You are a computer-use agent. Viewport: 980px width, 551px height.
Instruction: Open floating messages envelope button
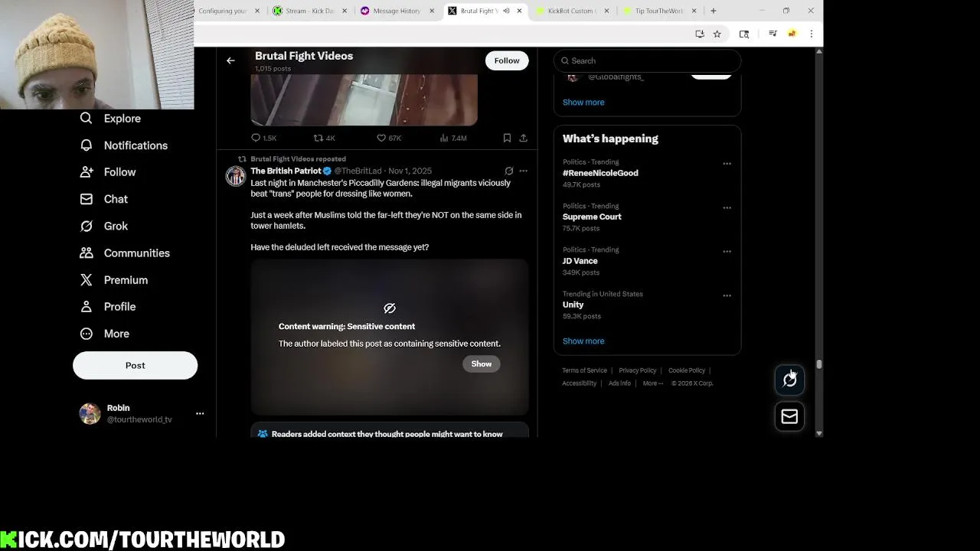click(789, 416)
